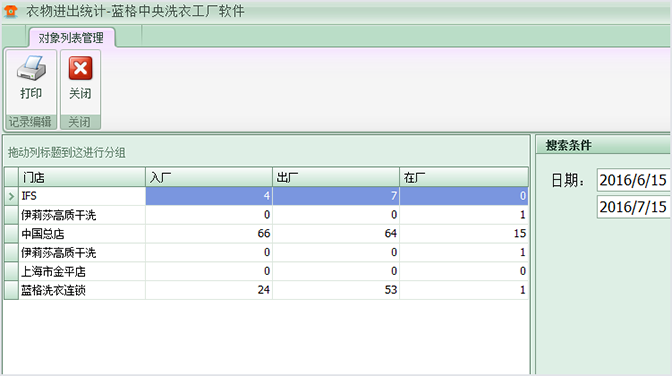Sort by the 入厂 column header
Screen dimensions: 672x376
point(209,177)
